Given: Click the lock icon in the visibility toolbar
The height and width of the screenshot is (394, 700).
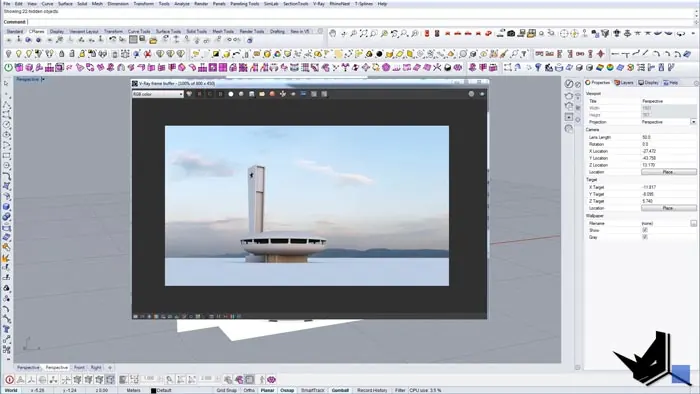Looking at the screenshot, I should coord(62,54).
